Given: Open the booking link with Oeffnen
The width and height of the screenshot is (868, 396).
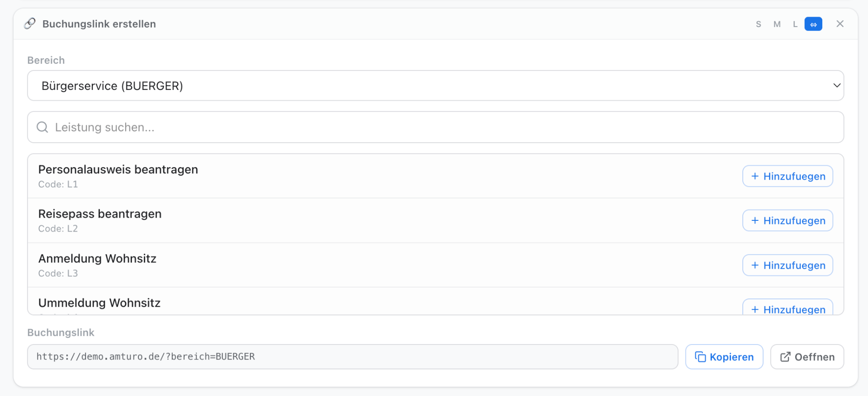Looking at the screenshot, I should (x=807, y=357).
